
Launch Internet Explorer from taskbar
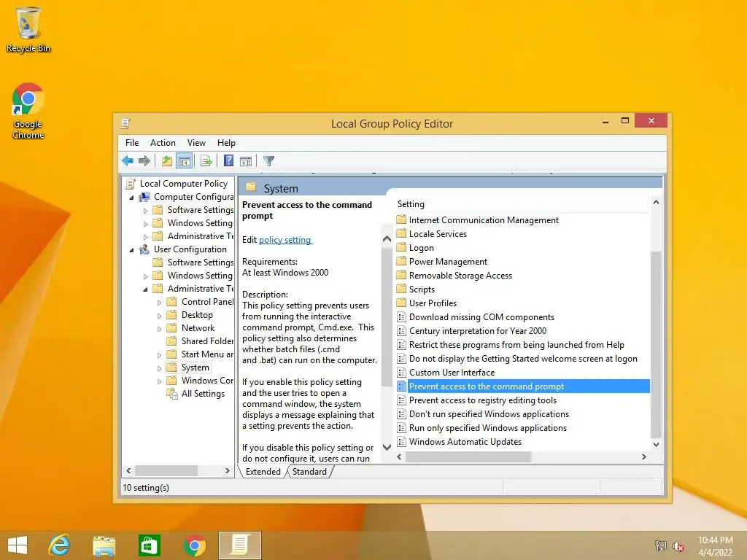point(60,545)
